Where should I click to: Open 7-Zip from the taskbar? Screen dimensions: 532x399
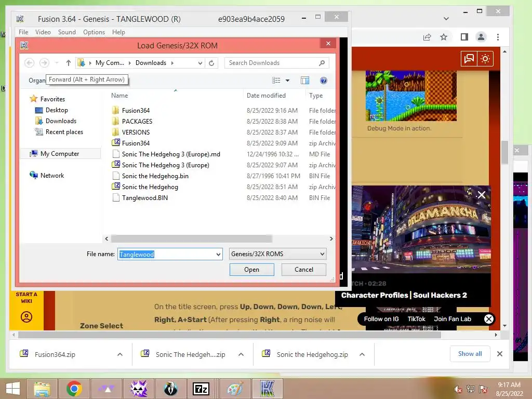[x=201, y=389]
